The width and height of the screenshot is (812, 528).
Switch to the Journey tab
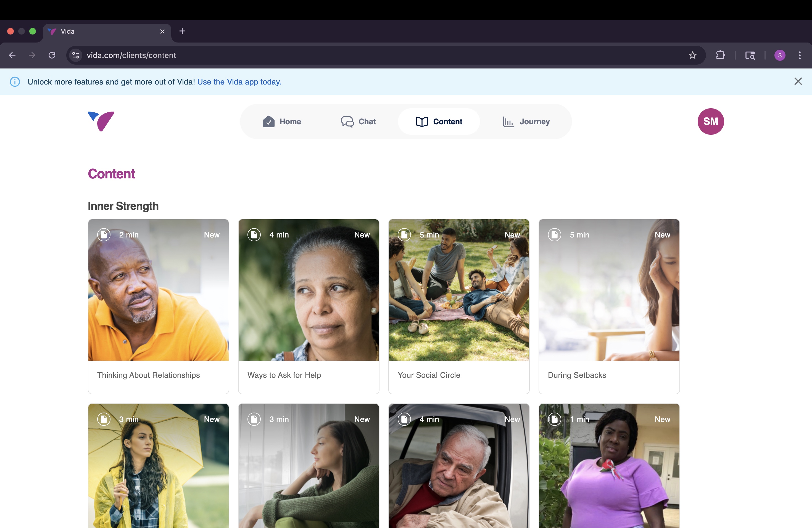[x=526, y=122]
